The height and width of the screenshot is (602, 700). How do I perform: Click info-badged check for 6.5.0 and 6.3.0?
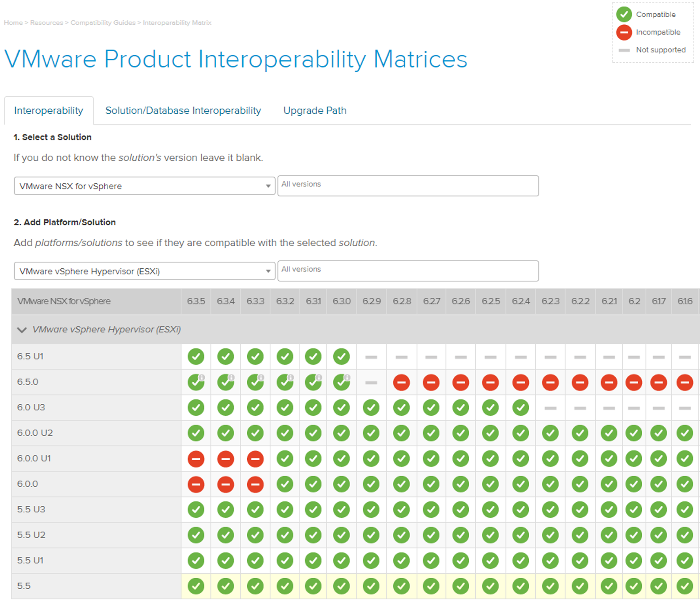(342, 382)
